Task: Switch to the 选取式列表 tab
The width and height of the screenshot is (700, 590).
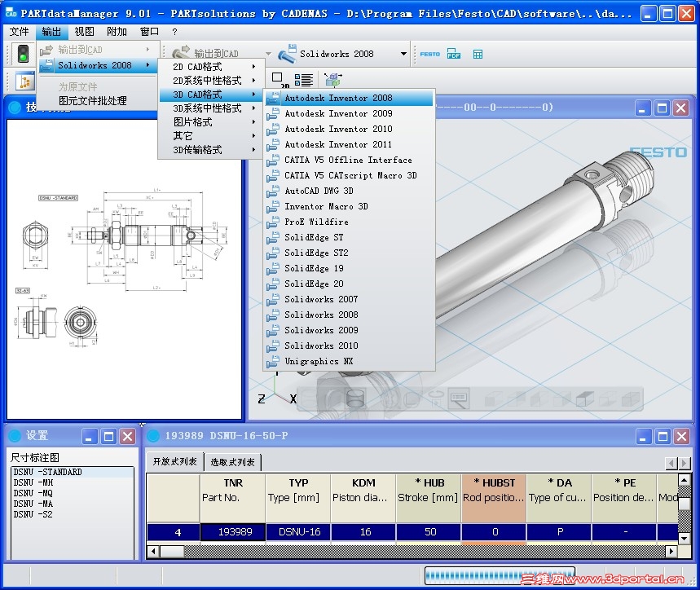Action: (x=232, y=462)
